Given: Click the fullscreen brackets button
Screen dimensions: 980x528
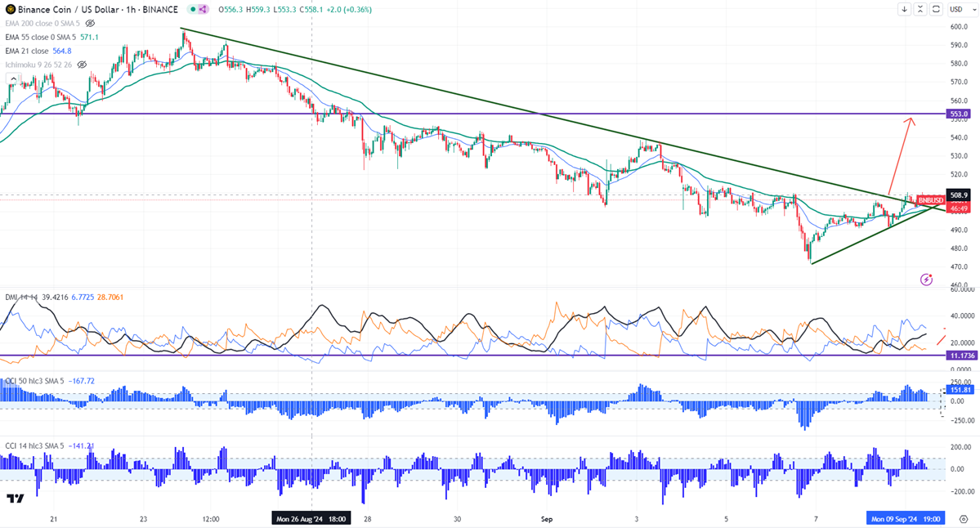Looking at the screenshot, I should point(936,9).
